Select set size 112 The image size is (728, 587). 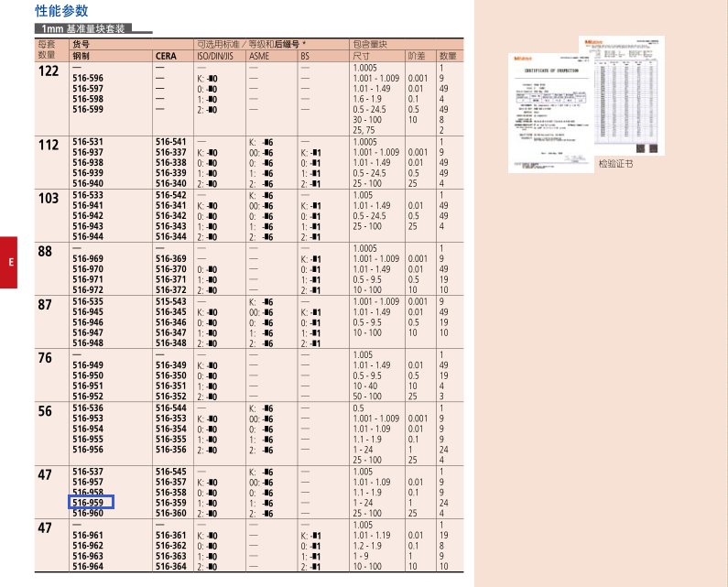49,145
